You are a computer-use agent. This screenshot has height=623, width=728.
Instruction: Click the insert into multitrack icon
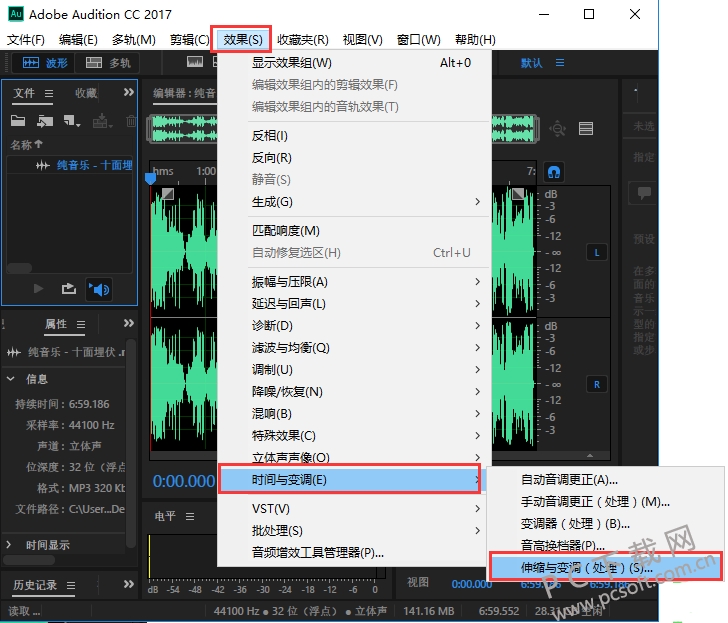click(x=102, y=121)
